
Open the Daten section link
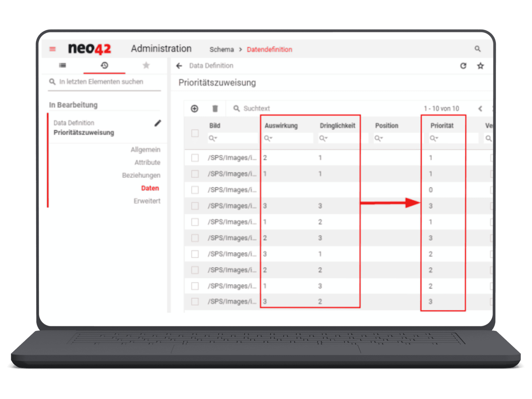click(x=150, y=188)
